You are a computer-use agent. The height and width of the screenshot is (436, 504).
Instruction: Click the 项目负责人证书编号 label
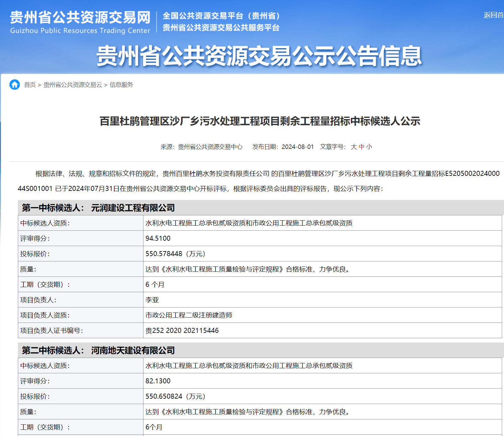[x=51, y=330]
